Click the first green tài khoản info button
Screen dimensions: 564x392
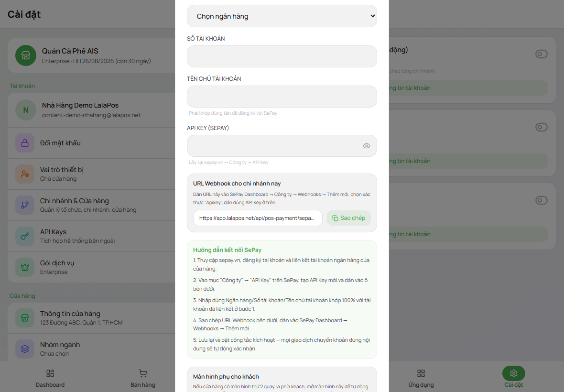point(469,88)
